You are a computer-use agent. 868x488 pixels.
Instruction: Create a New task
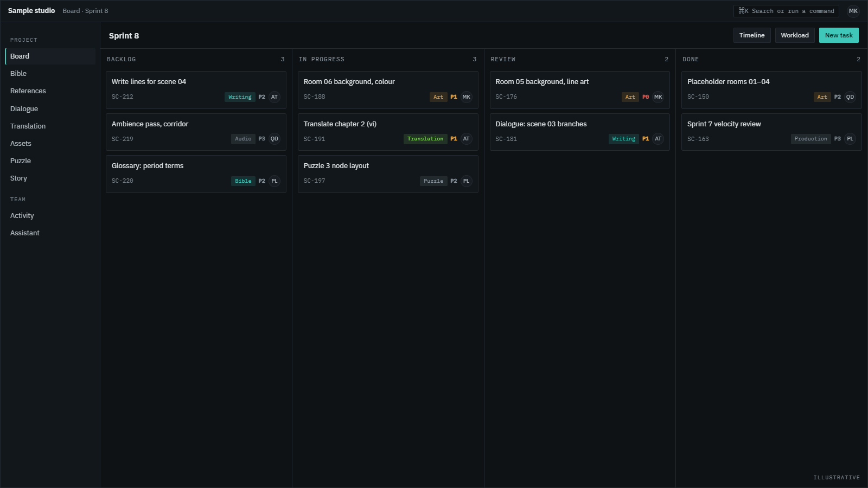[x=839, y=35]
